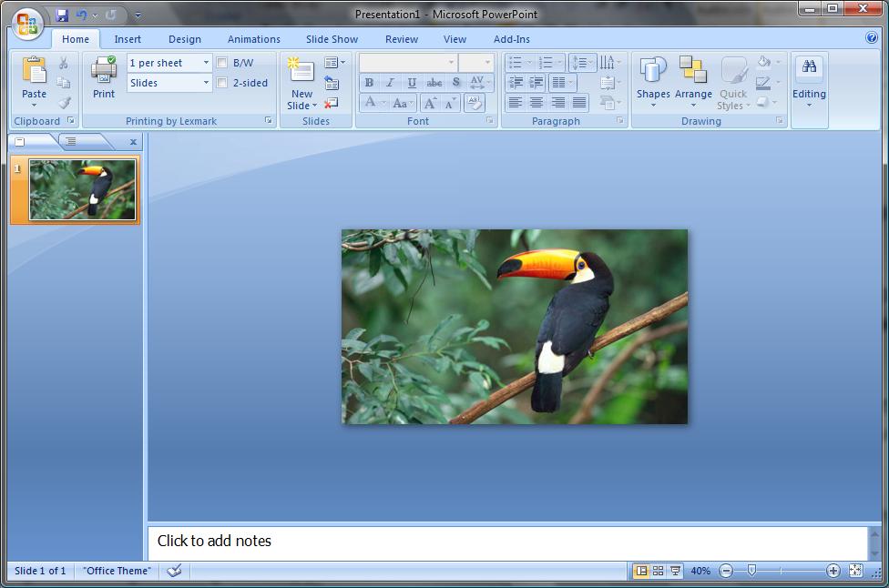Shrink font size with small A
889x588 pixels.
[450, 103]
